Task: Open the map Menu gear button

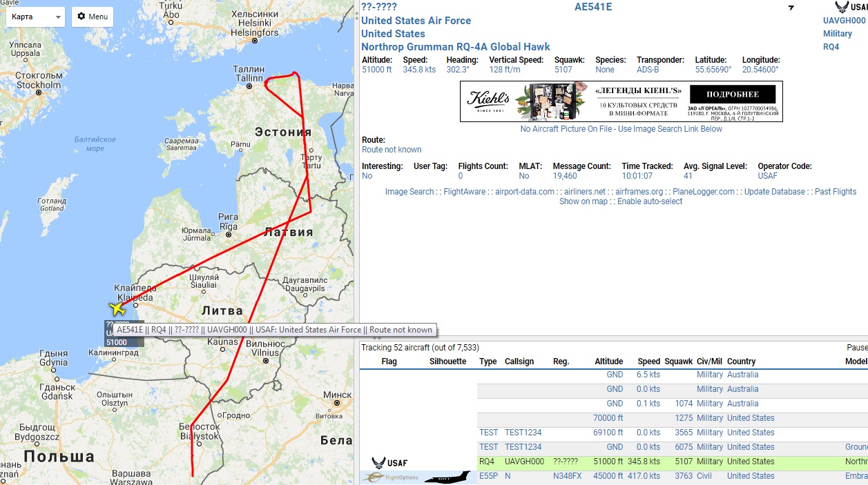Action: tap(93, 17)
